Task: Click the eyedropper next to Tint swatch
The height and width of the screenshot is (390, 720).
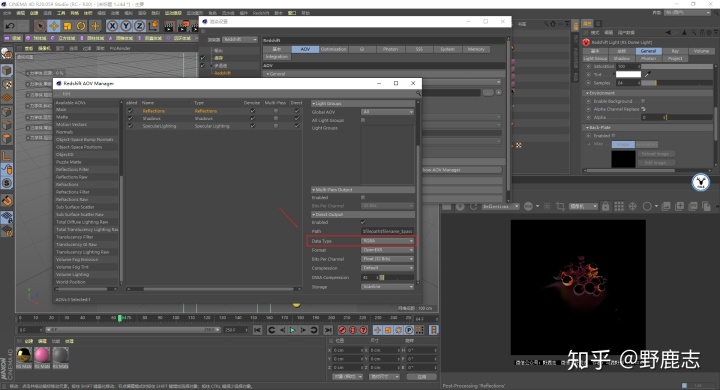Action: tap(648, 74)
